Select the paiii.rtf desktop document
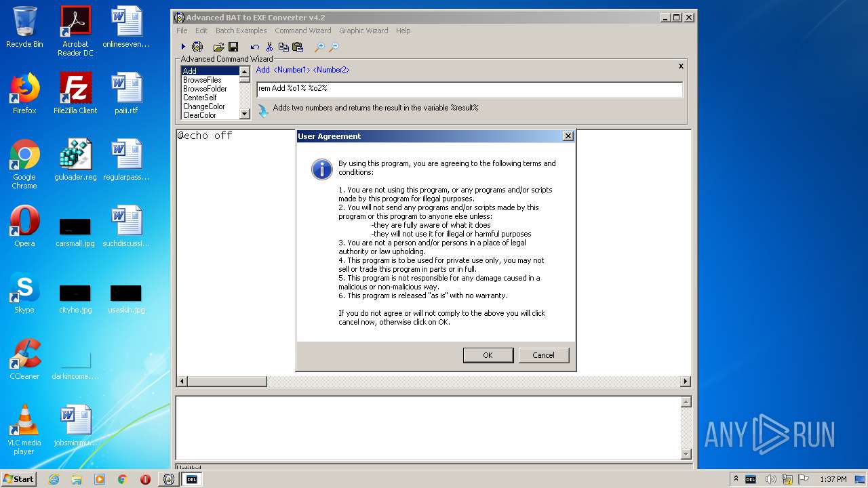 (x=126, y=94)
